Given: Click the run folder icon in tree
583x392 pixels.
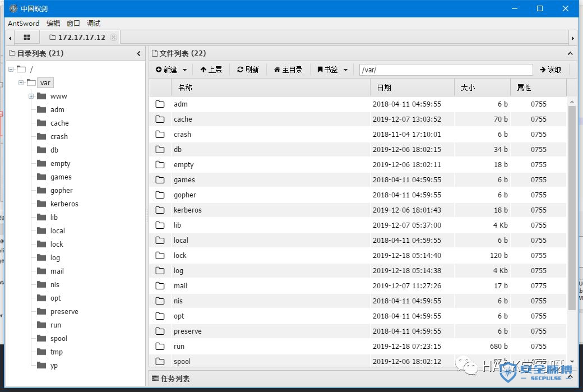Looking at the screenshot, I should (41, 325).
